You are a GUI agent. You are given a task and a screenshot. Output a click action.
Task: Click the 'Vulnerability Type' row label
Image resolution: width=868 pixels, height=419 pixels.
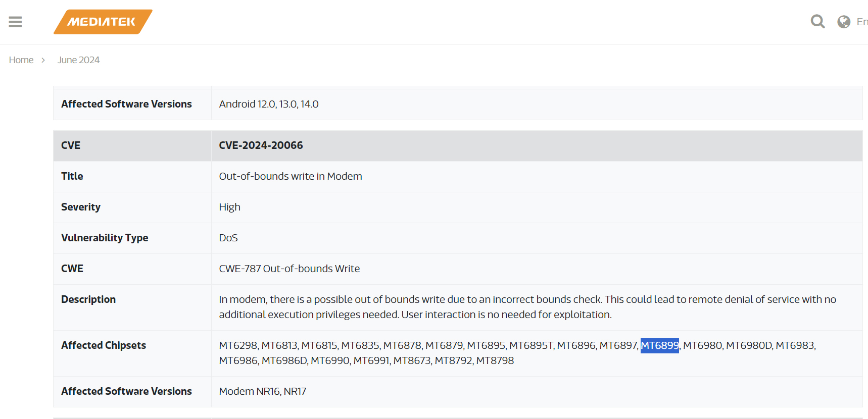pyautogui.click(x=105, y=238)
